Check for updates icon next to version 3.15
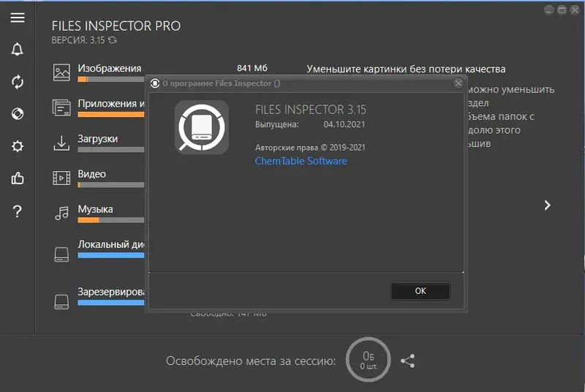Screen dimensions: 585x392 point(113,40)
